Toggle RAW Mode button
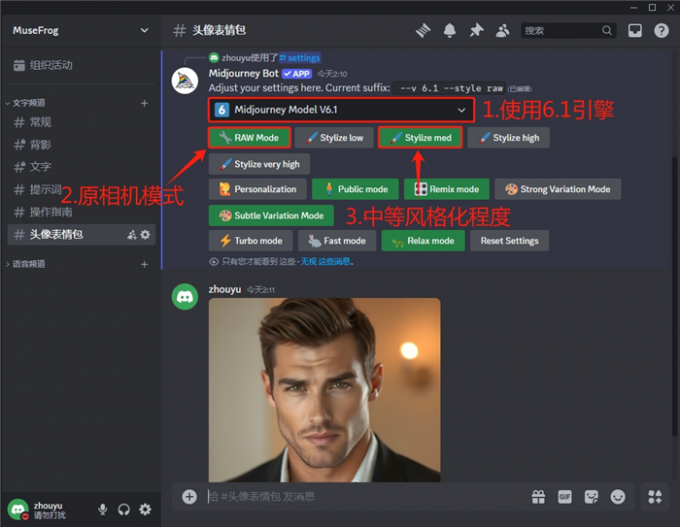The width and height of the screenshot is (680, 527). coord(250,138)
